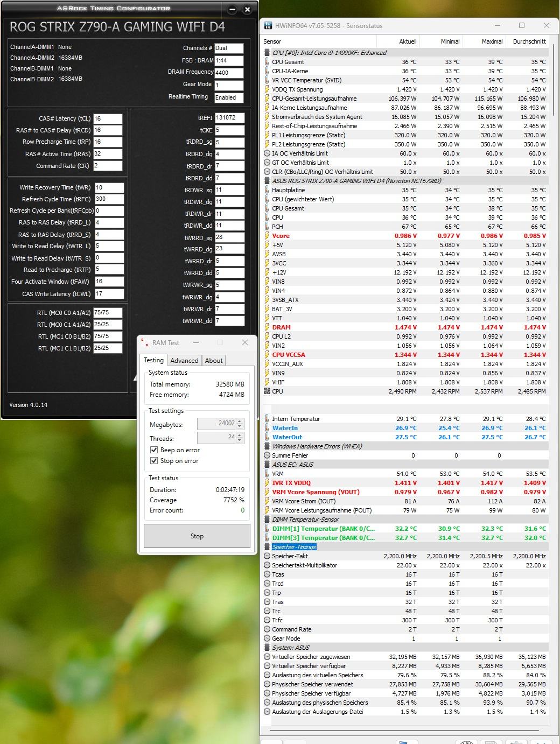
Task: Select the Gear Mode row in HWiNFO
Action: pyautogui.click(x=405, y=638)
